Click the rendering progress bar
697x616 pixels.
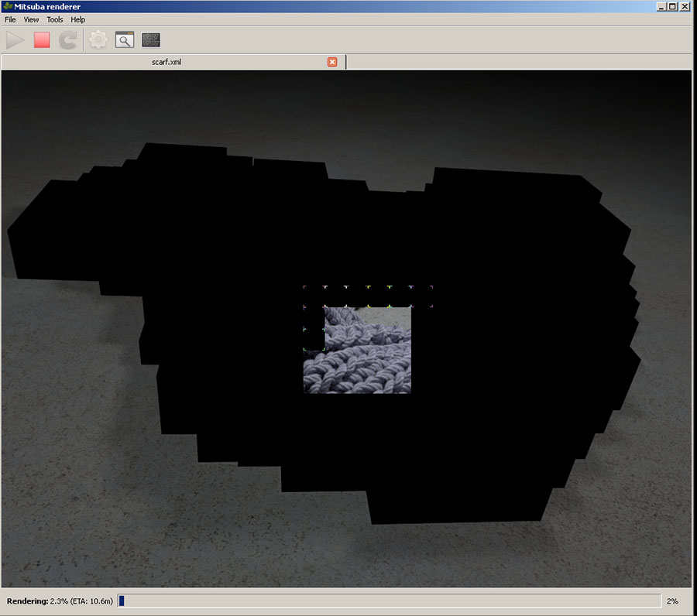tap(390, 601)
